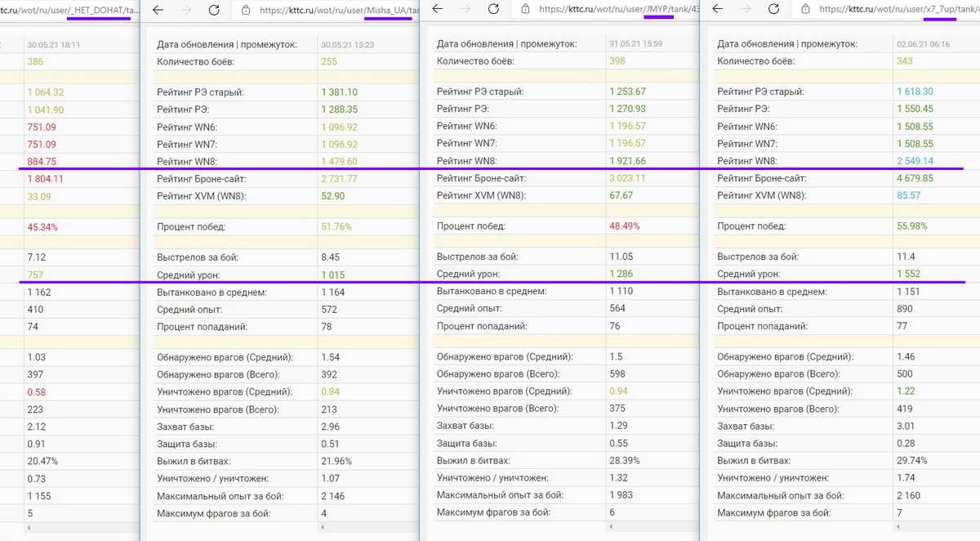This screenshot has height=541, width=980.
Task: Focus the address bar with the _HET_DOHAT URL
Action: click(x=65, y=11)
